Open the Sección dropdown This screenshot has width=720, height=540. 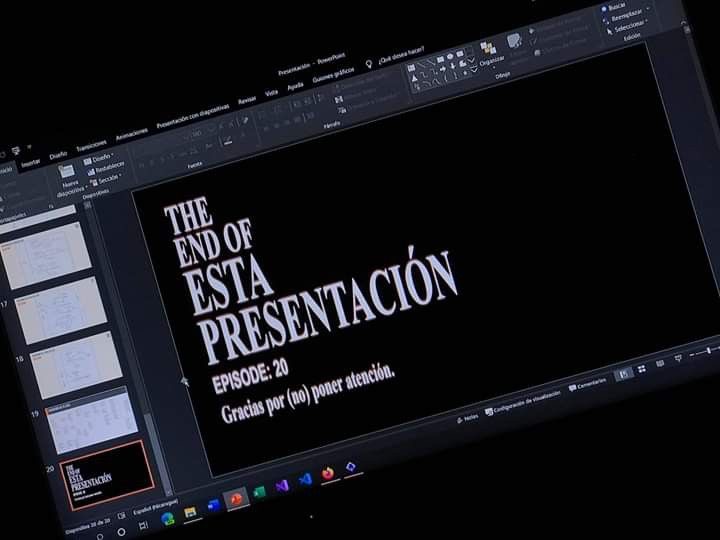click(106, 180)
